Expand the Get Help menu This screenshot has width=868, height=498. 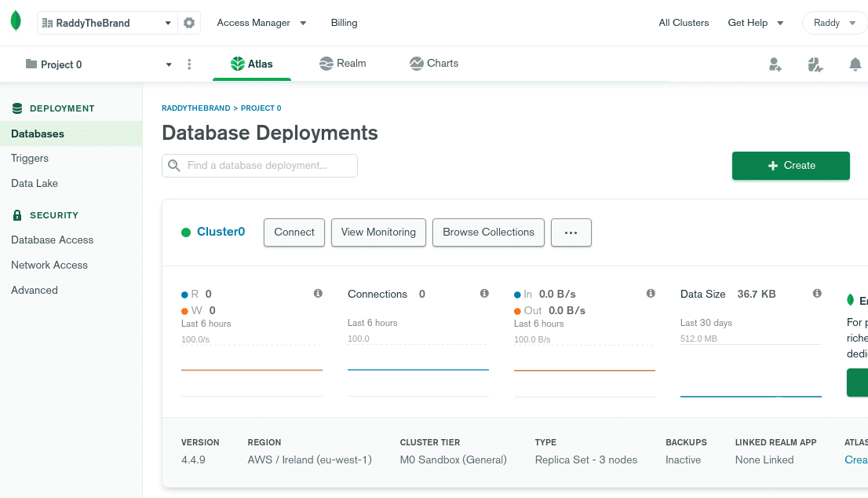756,23
